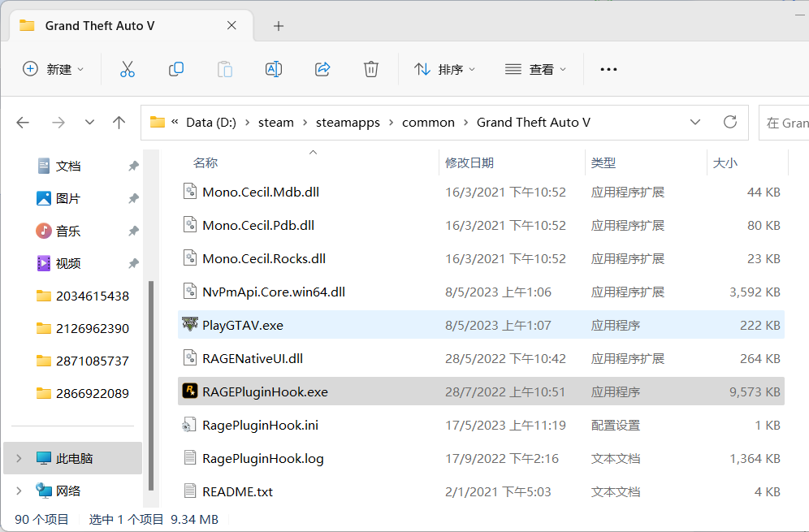Open folder 2126962390 in sidebar
The image size is (809, 532).
(83, 329)
